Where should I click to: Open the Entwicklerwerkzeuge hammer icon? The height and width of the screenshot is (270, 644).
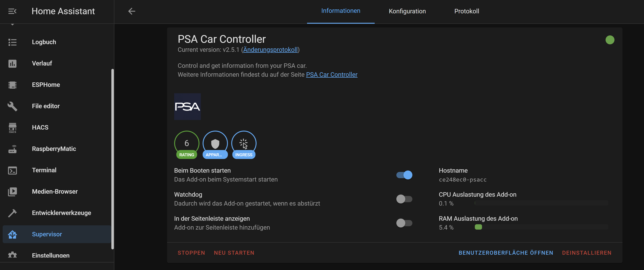click(x=12, y=213)
